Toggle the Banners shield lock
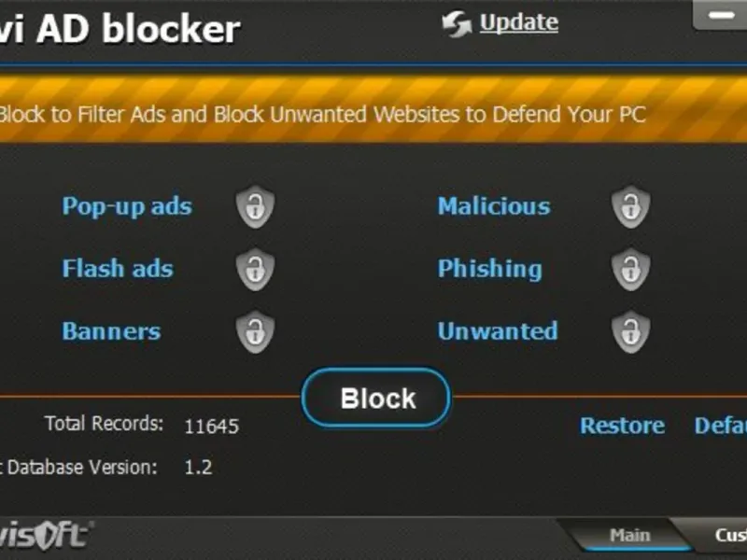747x560 pixels. (x=255, y=332)
